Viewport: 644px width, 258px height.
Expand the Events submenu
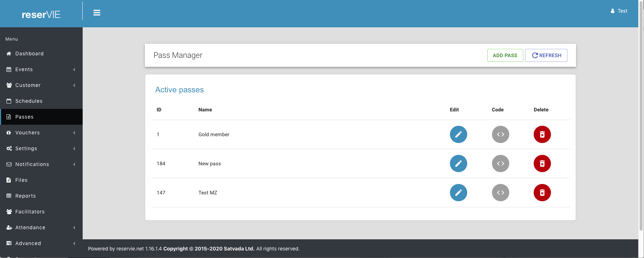[x=41, y=69]
